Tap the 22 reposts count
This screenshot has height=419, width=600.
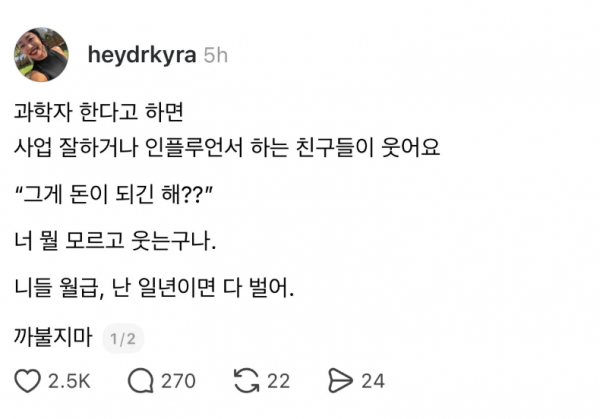[x=280, y=381]
